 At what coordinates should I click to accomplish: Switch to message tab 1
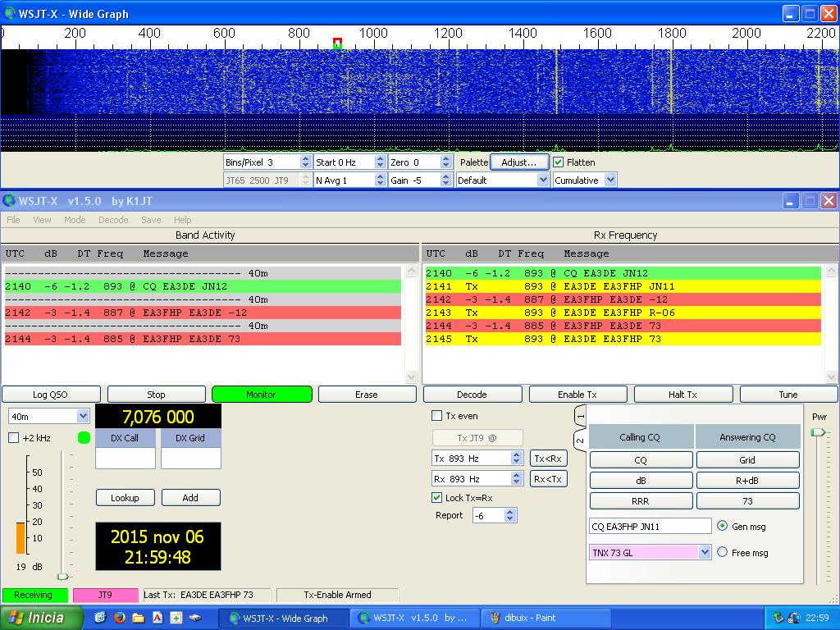click(x=581, y=415)
